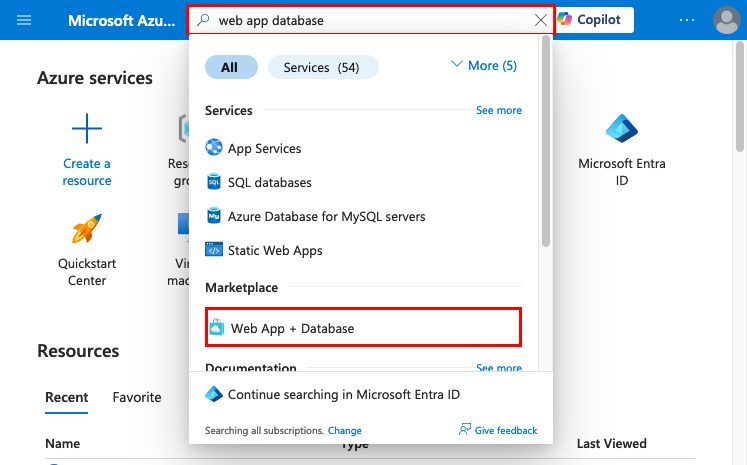This screenshot has height=465, width=747.
Task: Click the search magnifier icon
Action: pos(203,20)
